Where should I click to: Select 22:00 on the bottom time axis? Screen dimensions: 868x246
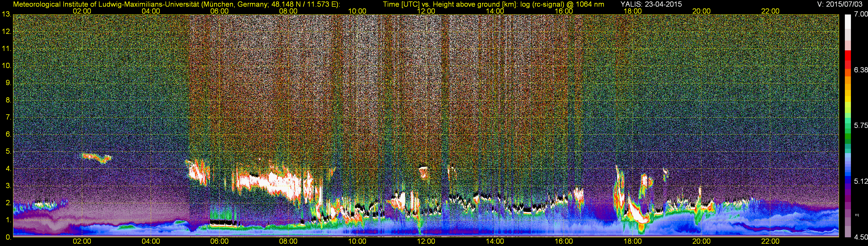770,242
